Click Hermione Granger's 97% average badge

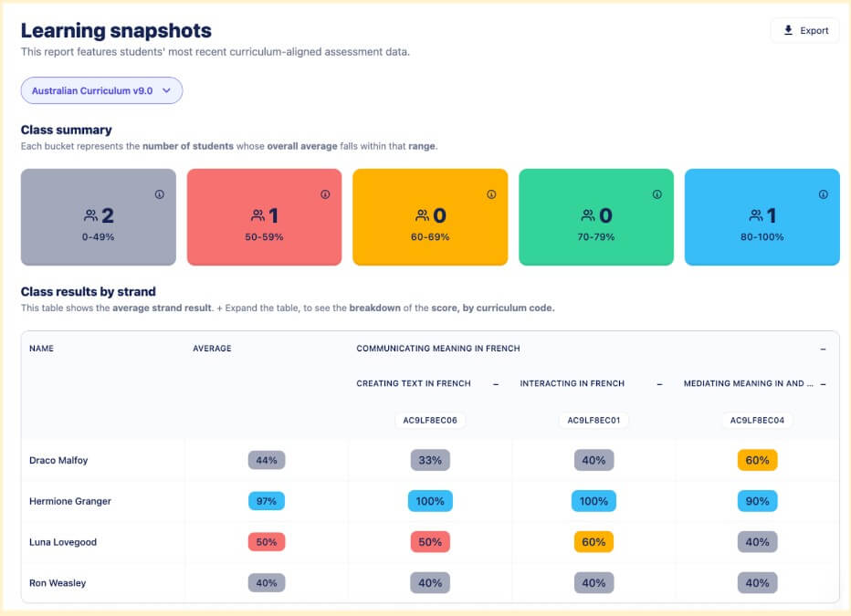click(x=267, y=501)
